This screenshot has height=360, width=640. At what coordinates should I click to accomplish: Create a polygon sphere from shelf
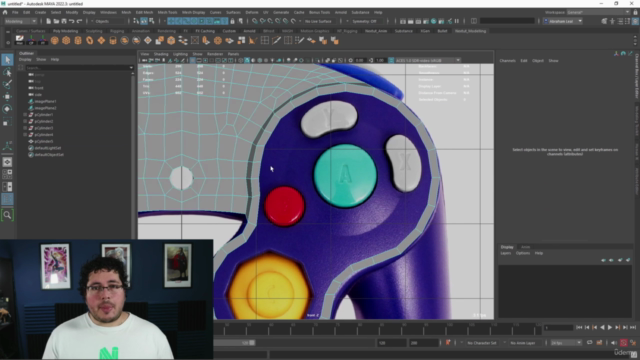pyautogui.click(x=54, y=40)
